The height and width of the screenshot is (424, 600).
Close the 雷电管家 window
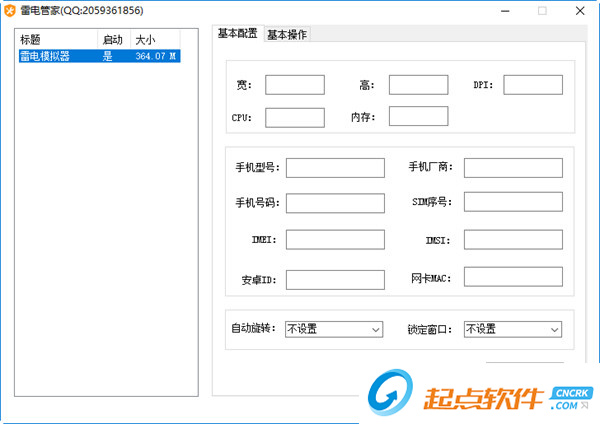(x=580, y=11)
